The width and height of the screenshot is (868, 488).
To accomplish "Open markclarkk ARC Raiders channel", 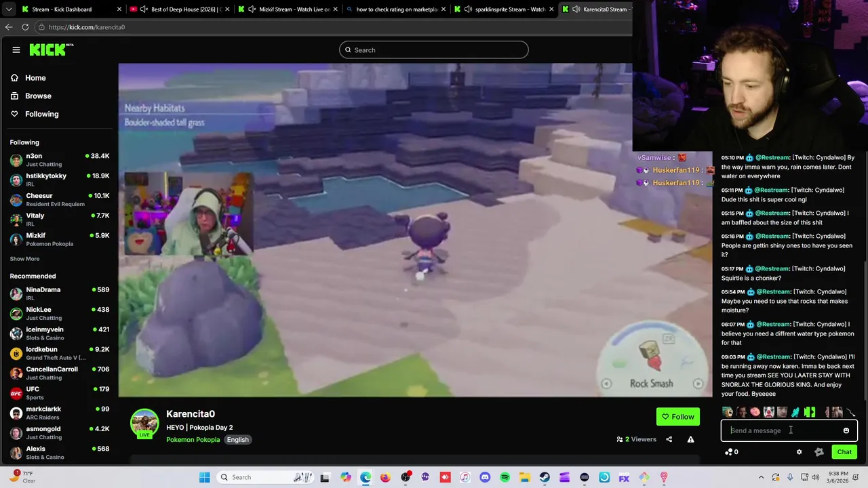I will pos(59,413).
